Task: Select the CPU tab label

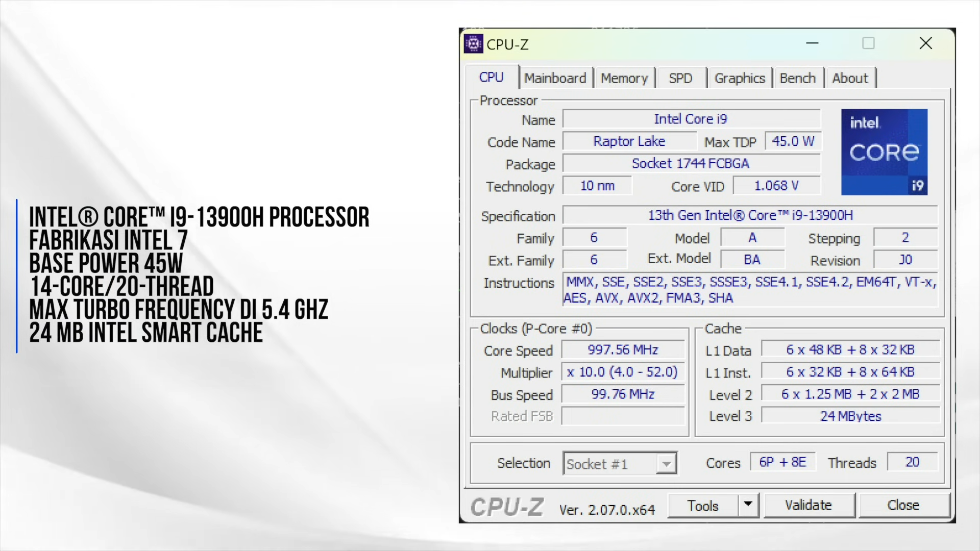Action: click(492, 78)
